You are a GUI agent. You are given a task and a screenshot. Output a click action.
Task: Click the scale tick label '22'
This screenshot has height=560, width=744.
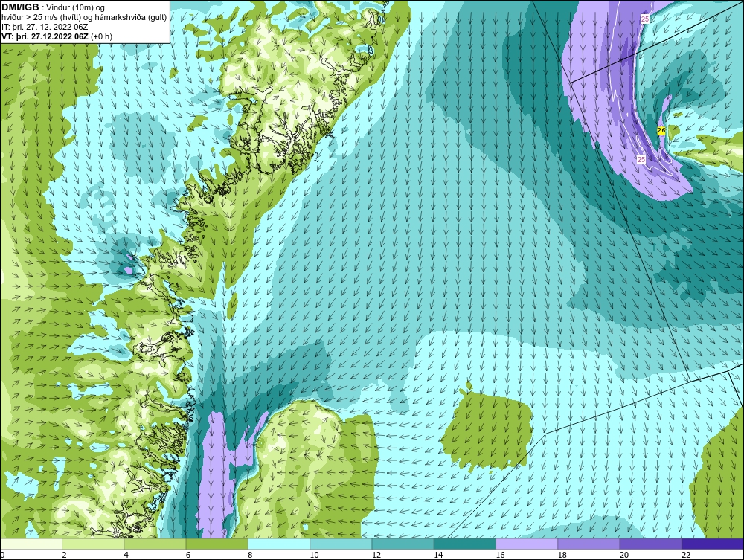(x=686, y=556)
